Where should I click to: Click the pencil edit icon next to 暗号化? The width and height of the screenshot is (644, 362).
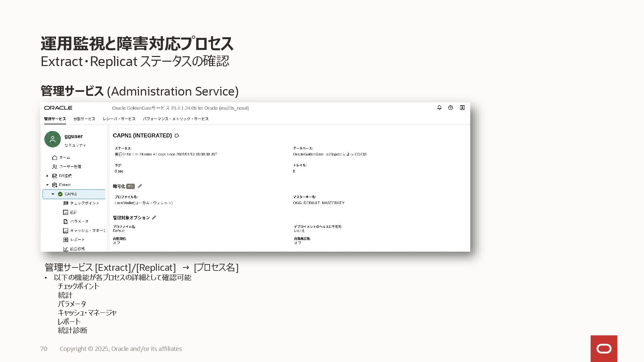pos(140,186)
